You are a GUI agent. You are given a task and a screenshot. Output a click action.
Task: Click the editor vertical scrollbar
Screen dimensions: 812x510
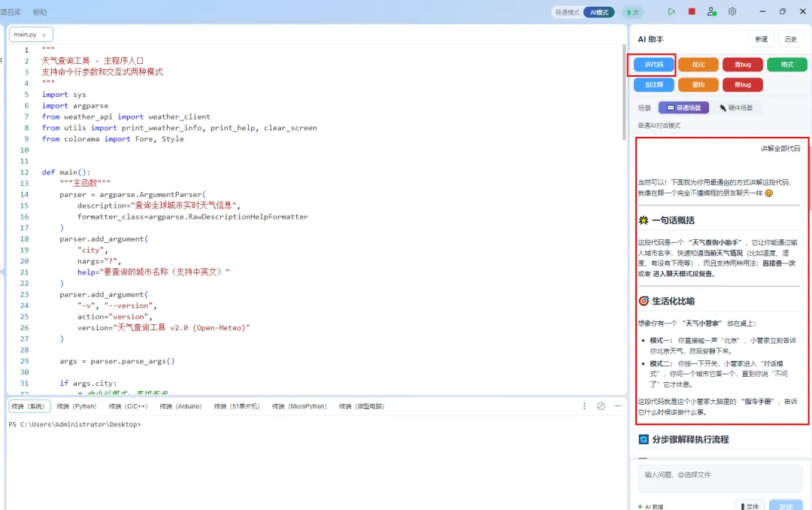[624, 93]
